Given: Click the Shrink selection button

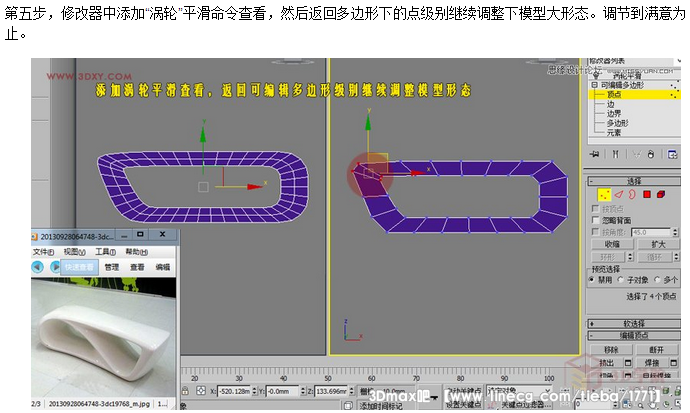Looking at the screenshot, I should [x=612, y=245].
